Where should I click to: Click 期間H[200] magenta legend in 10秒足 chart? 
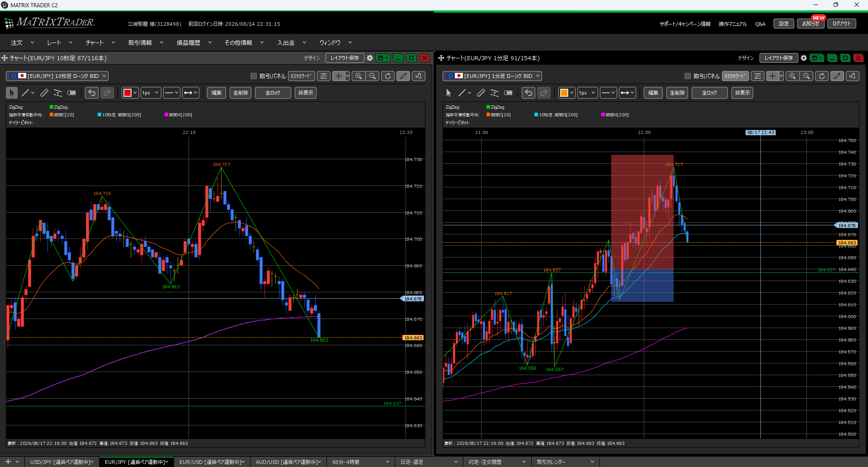179,115
